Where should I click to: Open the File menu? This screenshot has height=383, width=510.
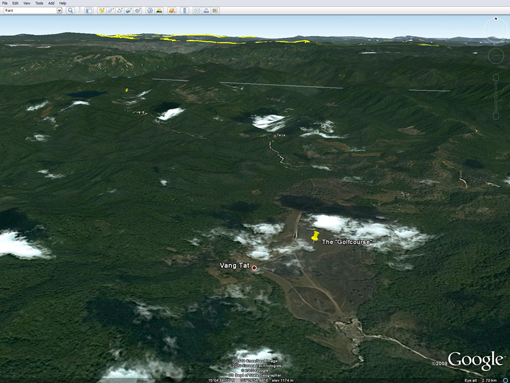click(5, 3)
